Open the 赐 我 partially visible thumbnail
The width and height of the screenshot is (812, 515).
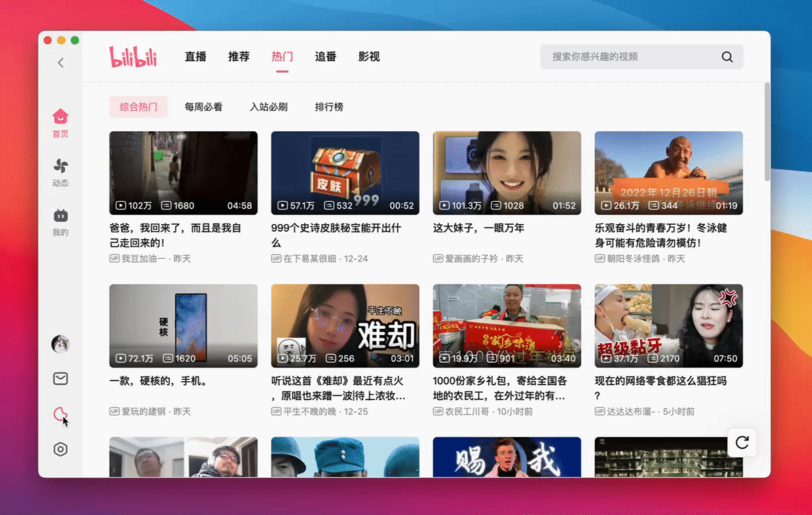507,457
